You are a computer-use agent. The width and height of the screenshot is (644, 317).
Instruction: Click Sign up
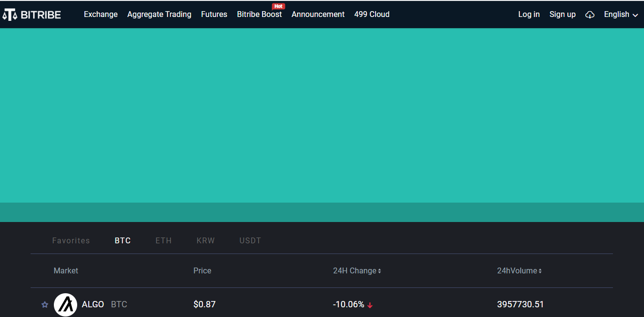[562, 15]
